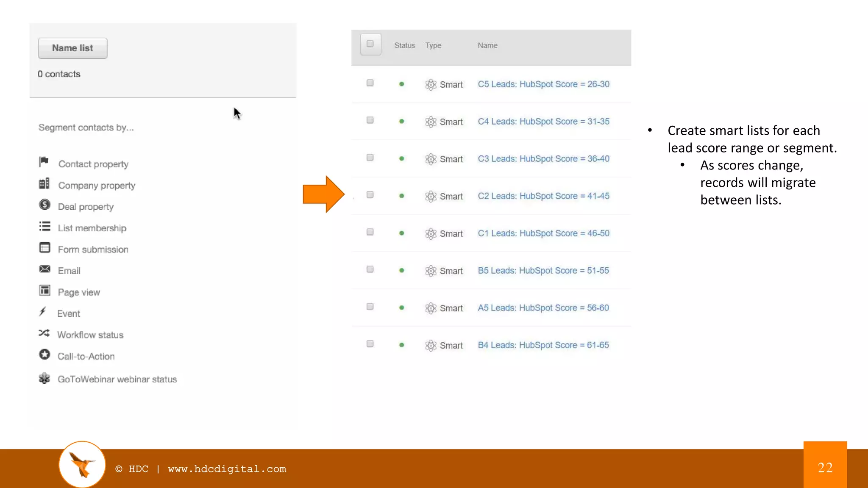This screenshot has height=488, width=868.
Task: Click the Smart atom icon for B5 Leads
Action: (431, 271)
